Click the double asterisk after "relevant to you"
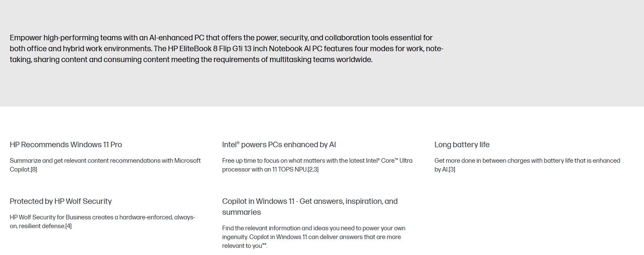644x255 pixels. 264,245
